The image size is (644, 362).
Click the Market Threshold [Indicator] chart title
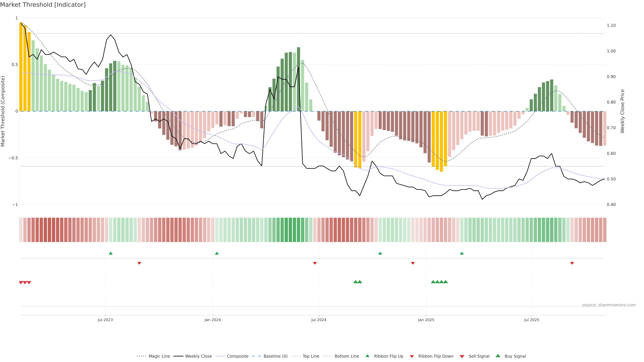pyautogui.click(x=43, y=5)
